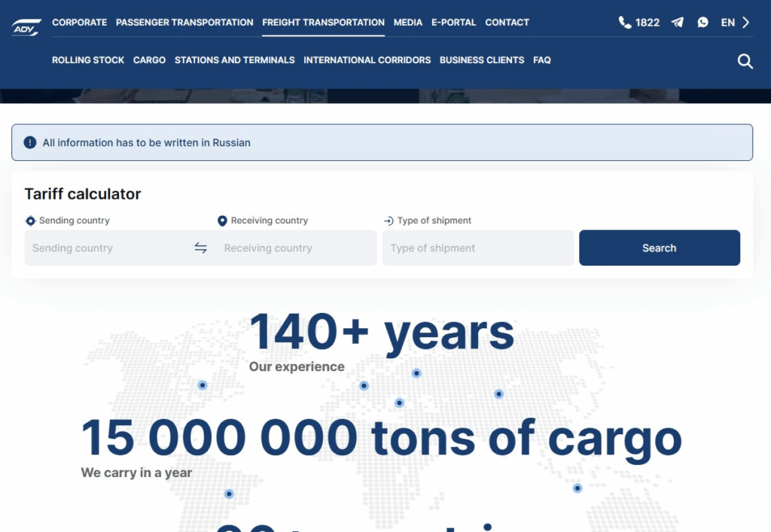The image size is (771, 532).
Task: Open Stations and Terminals
Action: [235, 60]
